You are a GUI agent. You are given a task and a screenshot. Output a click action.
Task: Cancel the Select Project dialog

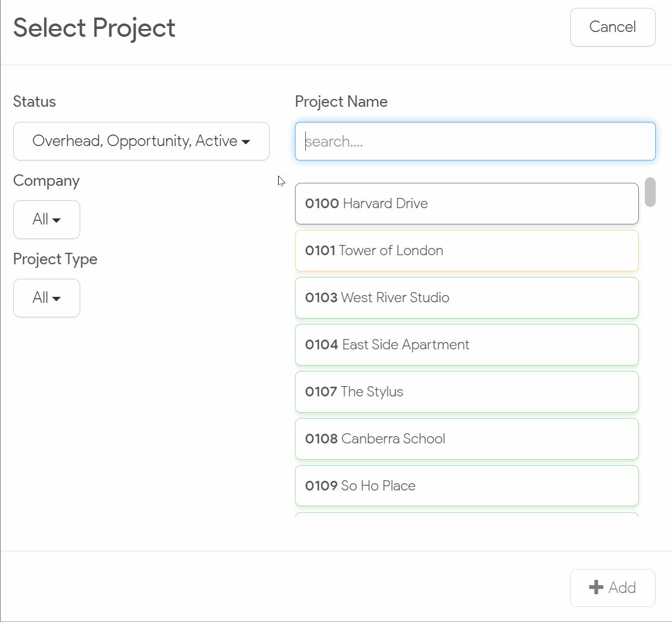612,27
